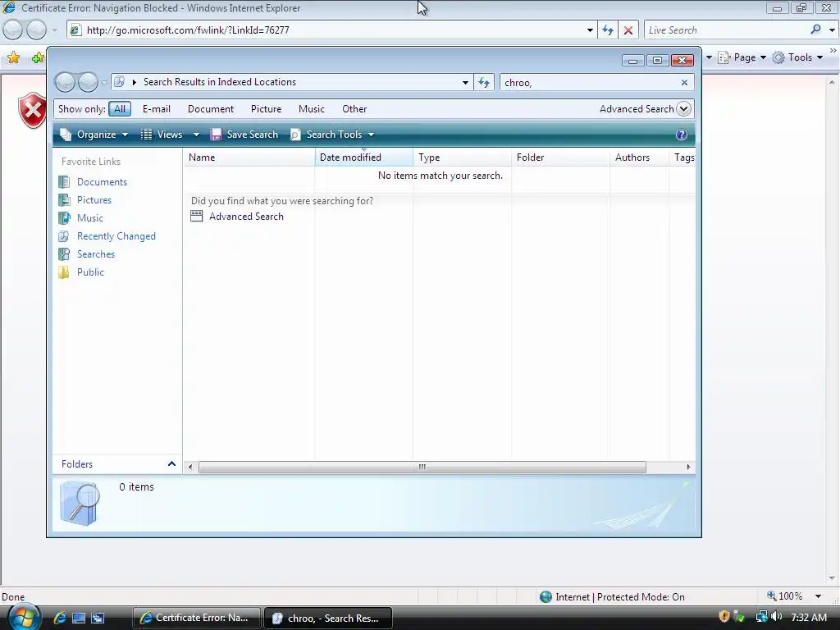Sort by Authors column header
Viewport: 840px width, 630px height.
[x=638, y=157]
